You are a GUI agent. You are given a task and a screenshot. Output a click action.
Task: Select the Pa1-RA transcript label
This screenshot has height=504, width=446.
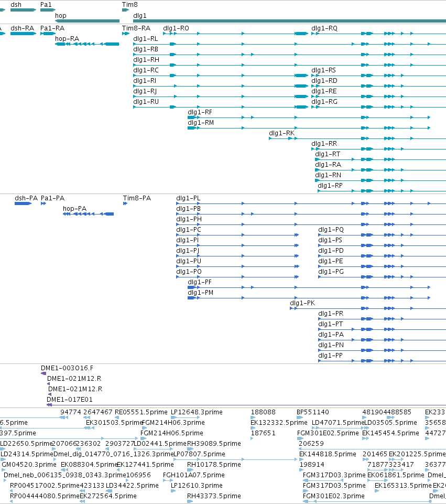pos(52,28)
